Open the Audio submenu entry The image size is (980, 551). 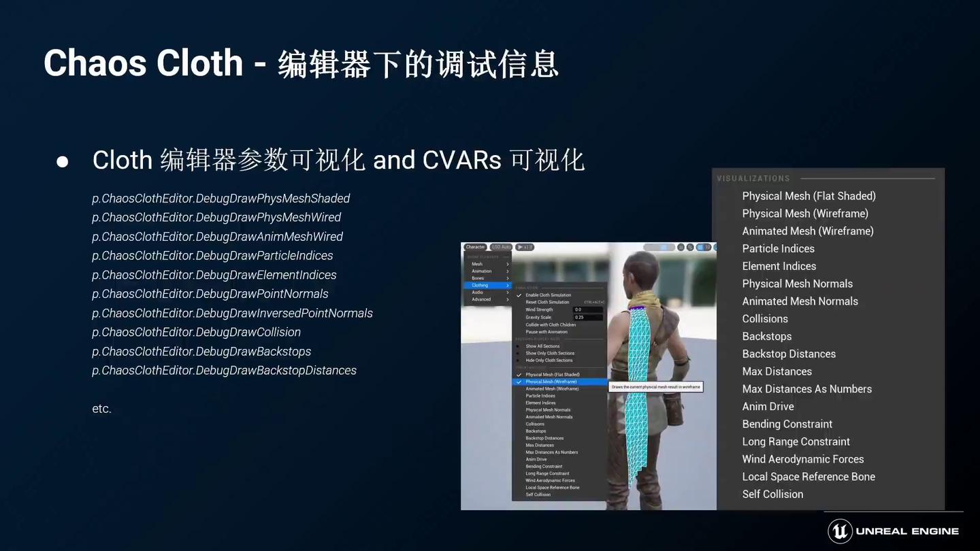pos(487,293)
